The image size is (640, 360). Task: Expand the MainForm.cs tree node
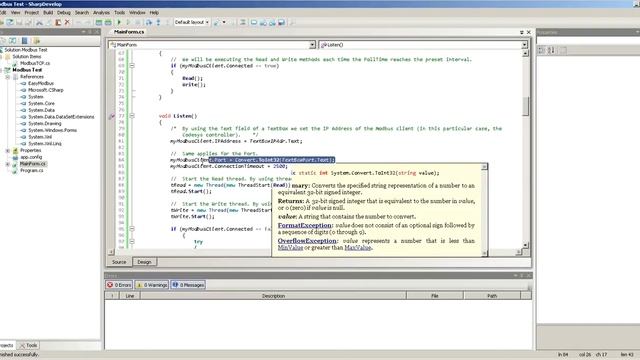[7, 164]
